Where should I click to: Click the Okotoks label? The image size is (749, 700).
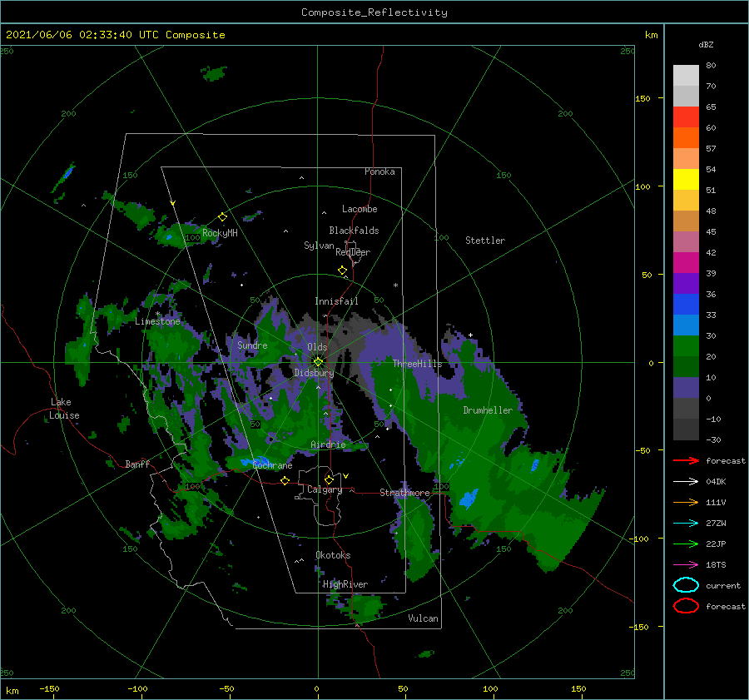point(333,555)
